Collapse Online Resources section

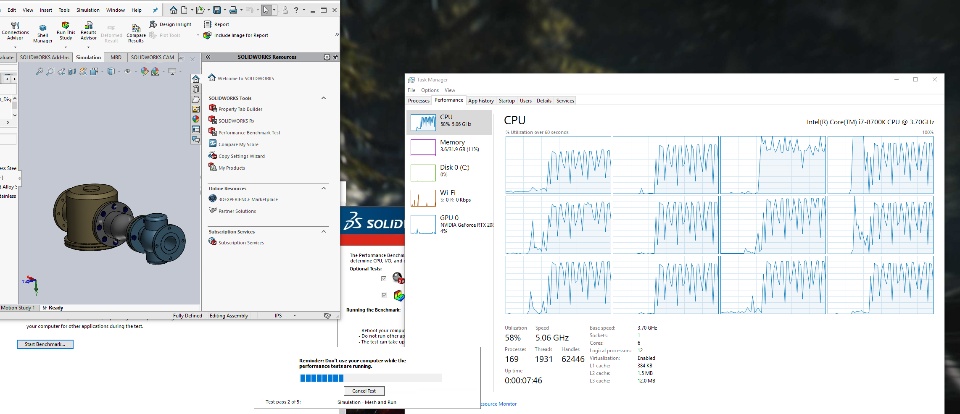pos(323,189)
